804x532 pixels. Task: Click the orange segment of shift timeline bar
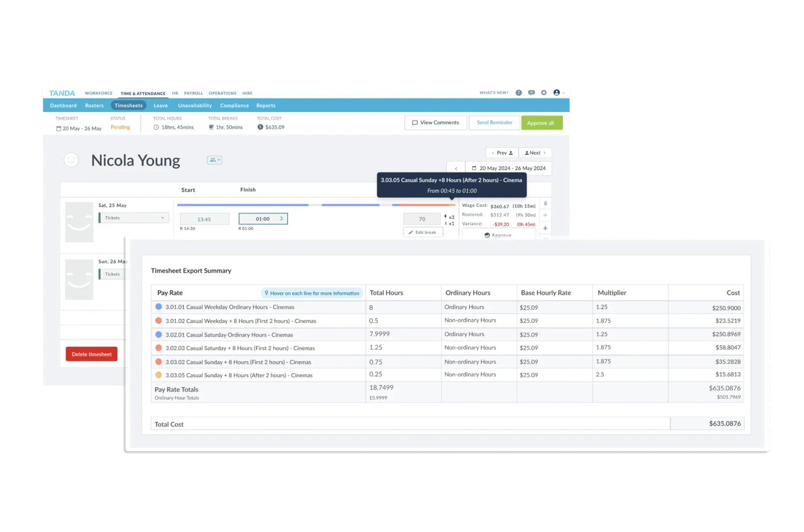[x=424, y=205]
